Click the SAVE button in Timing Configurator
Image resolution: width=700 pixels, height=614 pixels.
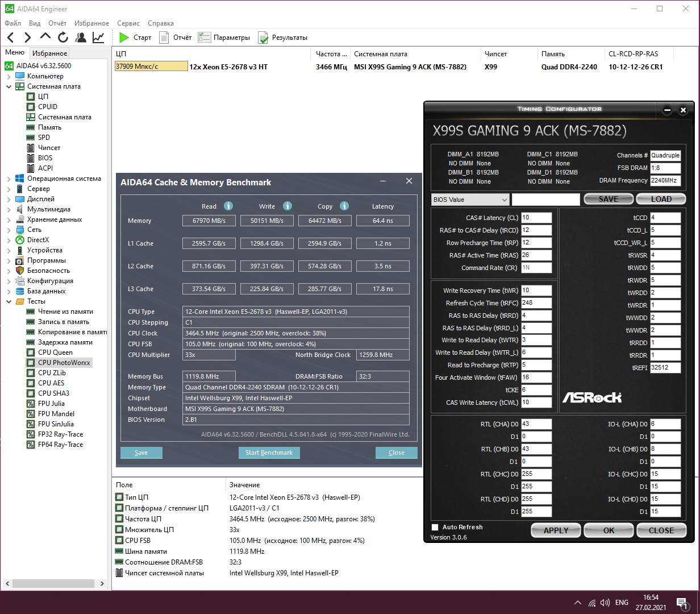tap(609, 199)
